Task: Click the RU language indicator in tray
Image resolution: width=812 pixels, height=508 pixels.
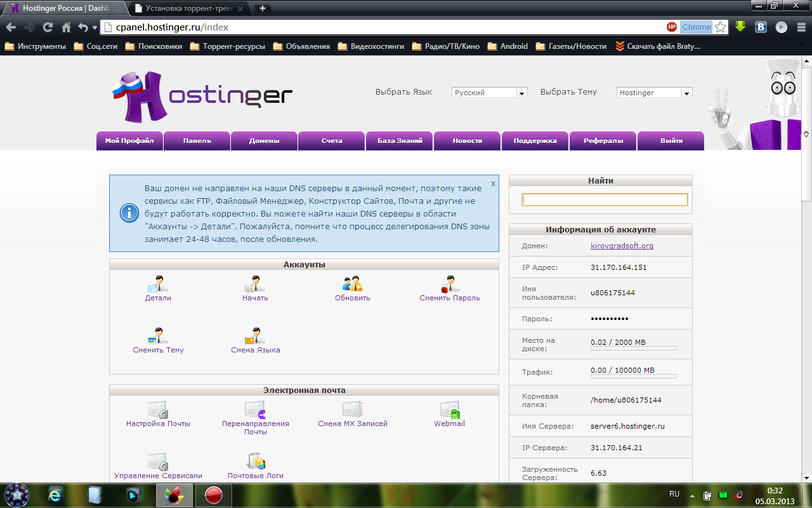Action: (x=674, y=493)
